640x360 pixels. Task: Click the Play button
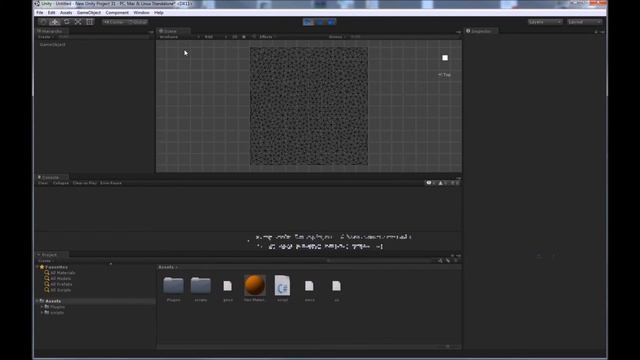pyautogui.click(x=308, y=22)
